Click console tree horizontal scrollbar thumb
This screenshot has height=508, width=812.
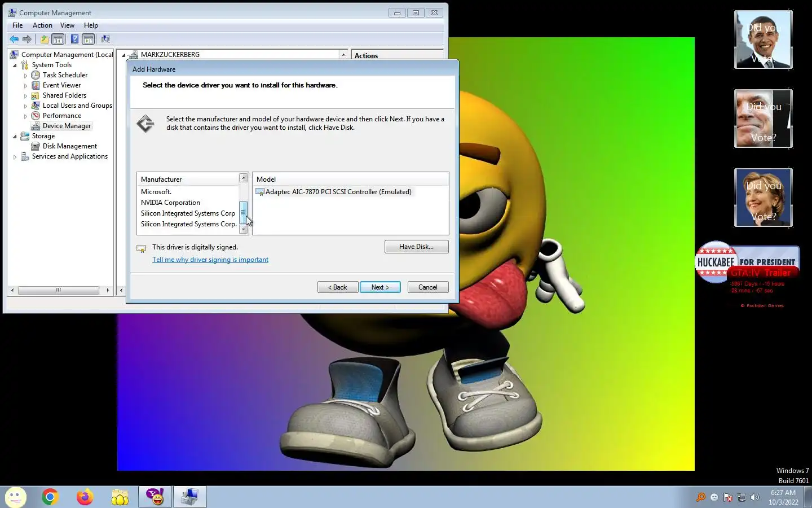coord(59,290)
